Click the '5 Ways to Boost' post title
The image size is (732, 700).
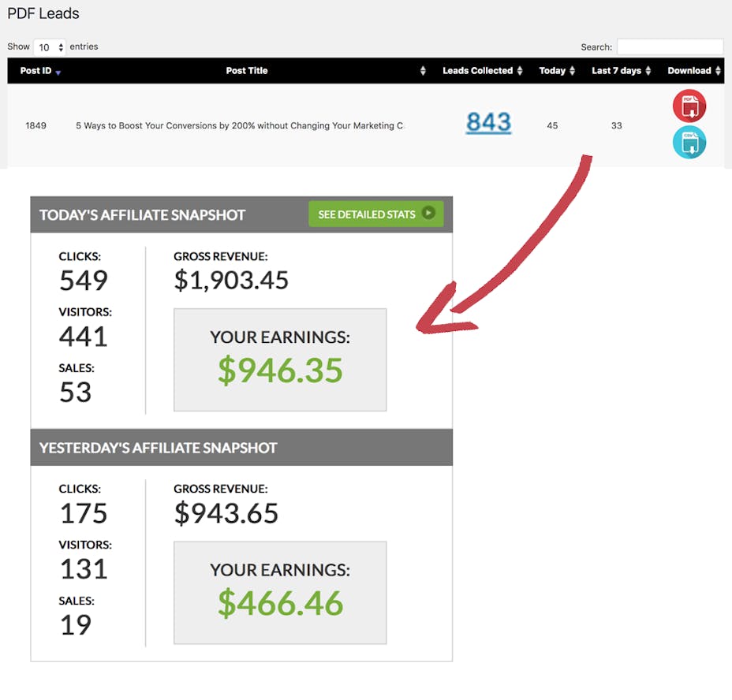coord(239,125)
